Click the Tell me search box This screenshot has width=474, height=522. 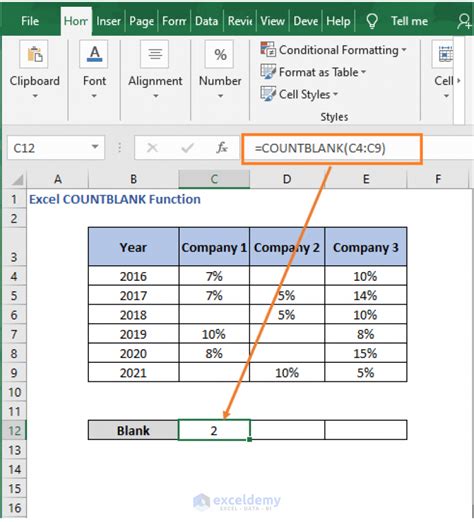coord(409,21)
